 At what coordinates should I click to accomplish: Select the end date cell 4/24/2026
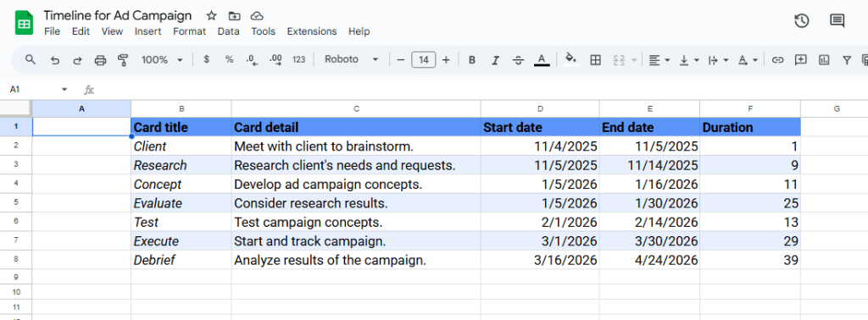coord(650,260)
